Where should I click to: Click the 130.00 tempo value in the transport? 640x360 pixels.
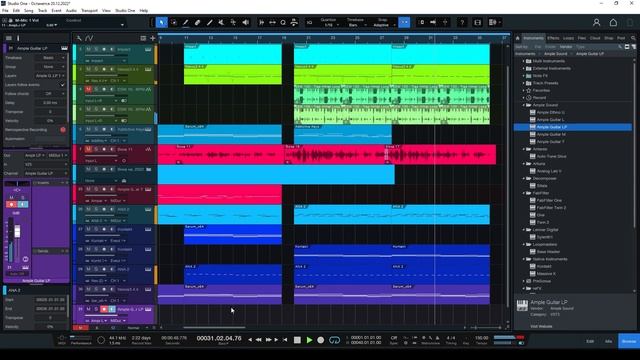click(482, 338)
